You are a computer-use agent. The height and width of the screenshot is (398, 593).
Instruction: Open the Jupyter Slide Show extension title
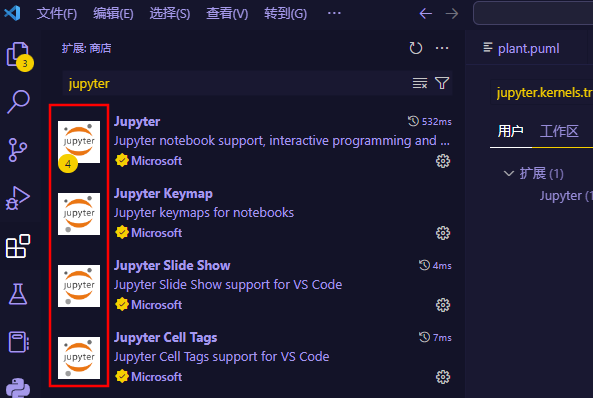172,266
